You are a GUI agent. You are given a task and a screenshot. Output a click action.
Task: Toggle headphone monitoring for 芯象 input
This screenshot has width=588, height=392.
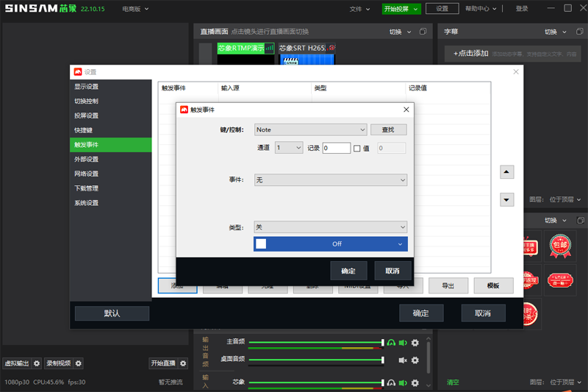pos(391,382)
